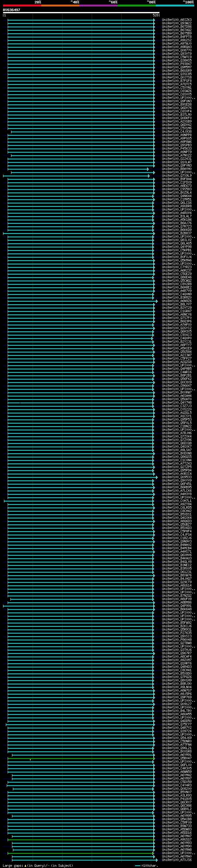Select hit label UniRef100_Q9M5M7
Image resolution: width=197 pixels, height=868 pixels.
[x=177, y=67]
